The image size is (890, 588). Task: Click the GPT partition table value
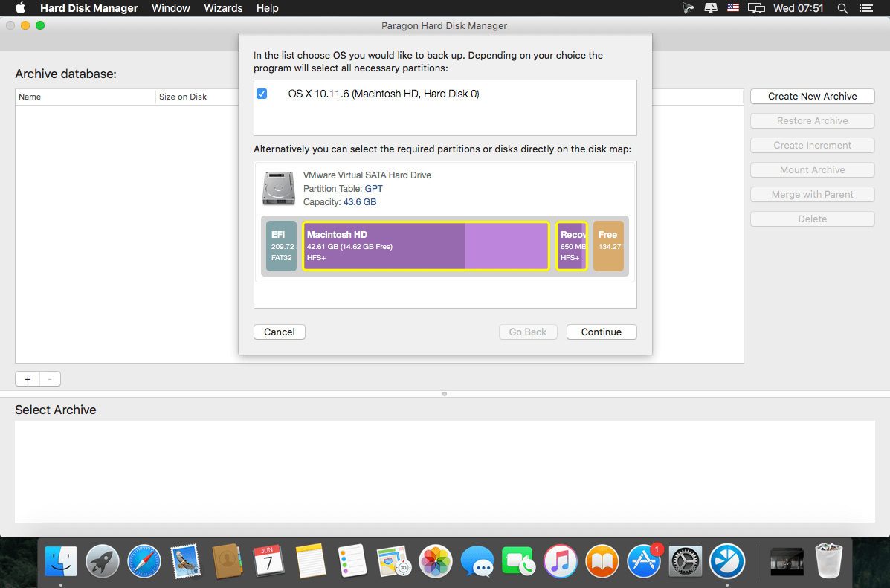373,188
